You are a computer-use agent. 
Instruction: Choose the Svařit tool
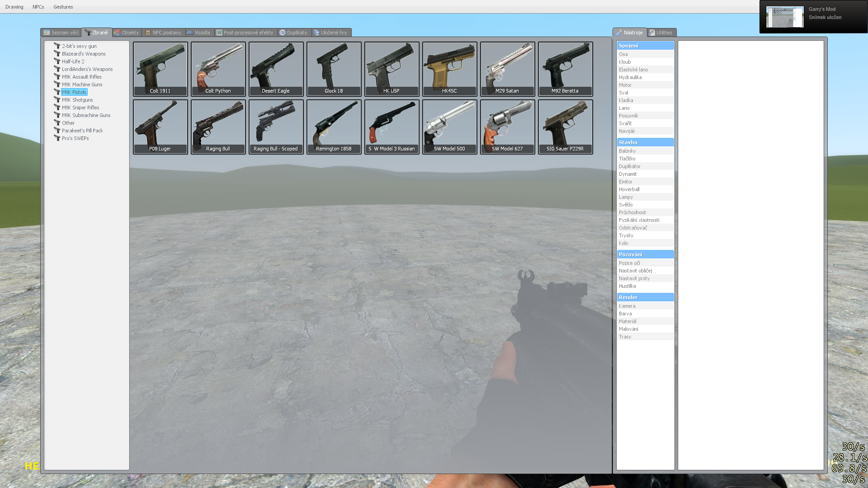click(x=646, y=123)
